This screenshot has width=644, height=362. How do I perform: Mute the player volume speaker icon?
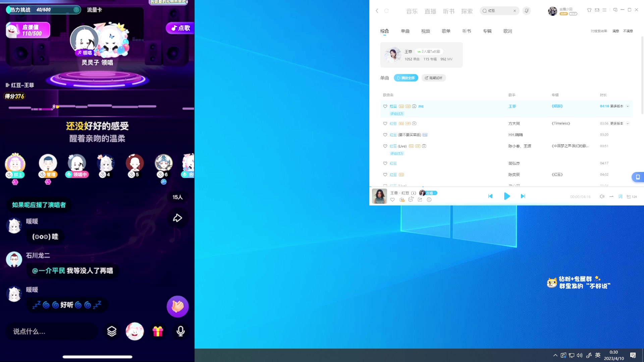click(602, 197)
